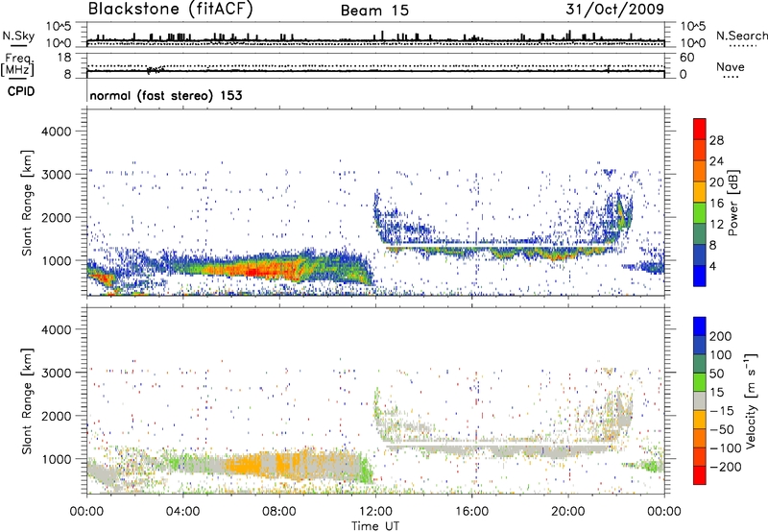Viewport: 768px width, 532px height.
Task: Click the "3000" tick in the power panel
Action: 56,175
